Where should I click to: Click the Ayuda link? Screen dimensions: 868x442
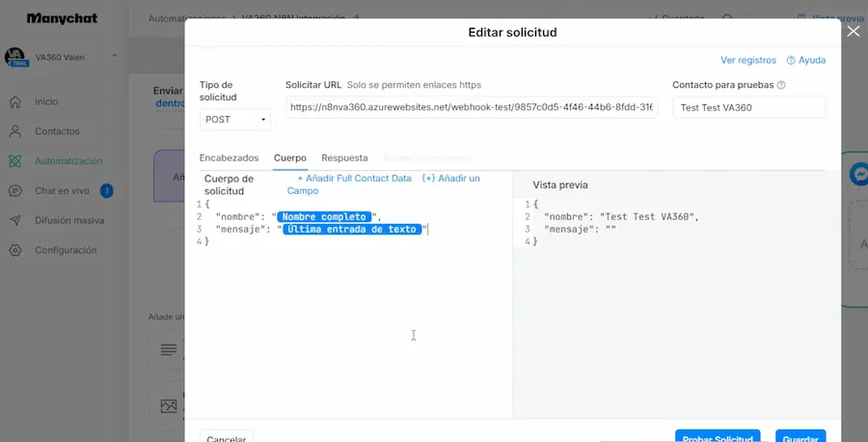coord(811,61)
